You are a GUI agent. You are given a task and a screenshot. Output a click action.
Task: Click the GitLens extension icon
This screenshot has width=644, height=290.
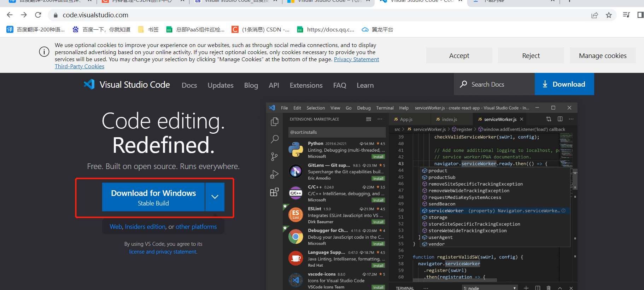(296, 171)
